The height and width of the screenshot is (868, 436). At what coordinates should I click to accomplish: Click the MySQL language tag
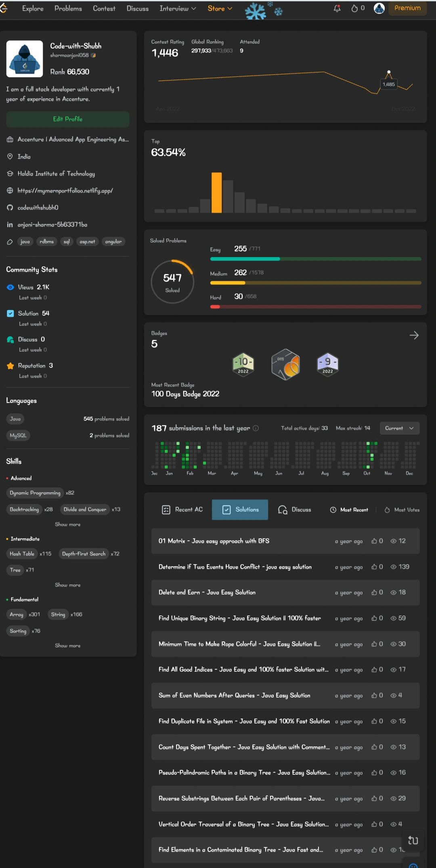point(18,436)
